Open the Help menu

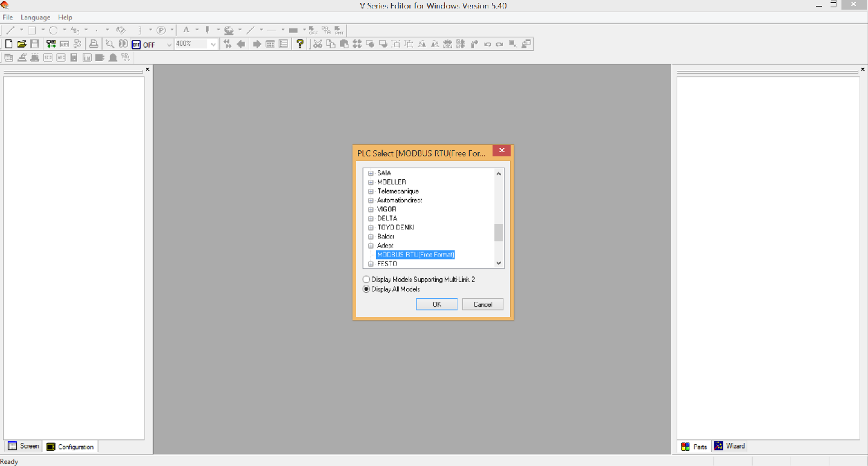coord(65,18)
